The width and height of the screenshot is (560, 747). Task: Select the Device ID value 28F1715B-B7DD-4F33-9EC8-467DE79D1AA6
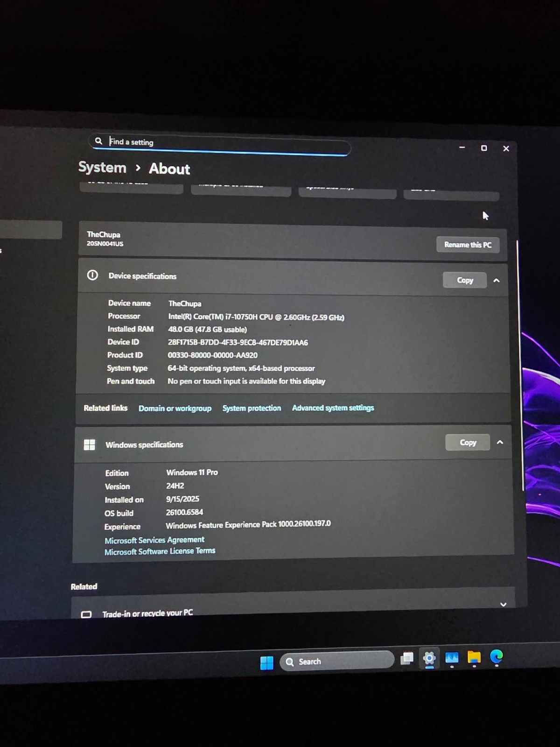(x=238, y=342)
